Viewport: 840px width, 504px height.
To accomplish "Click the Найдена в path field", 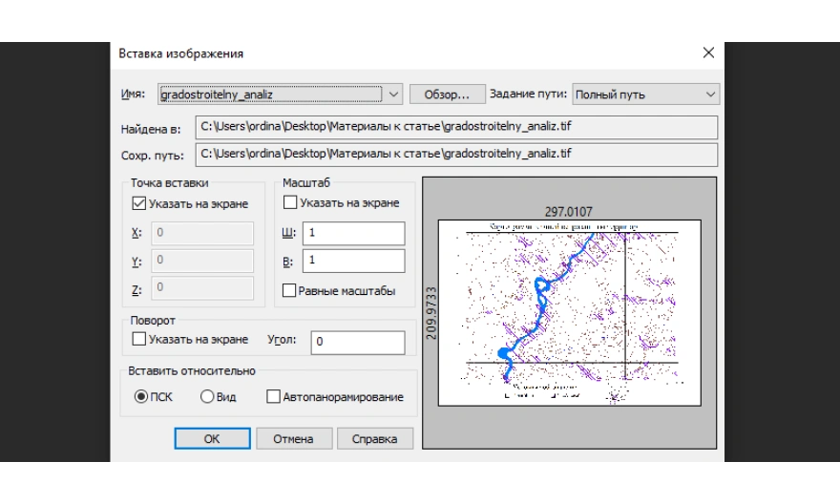I will (455, 126).
